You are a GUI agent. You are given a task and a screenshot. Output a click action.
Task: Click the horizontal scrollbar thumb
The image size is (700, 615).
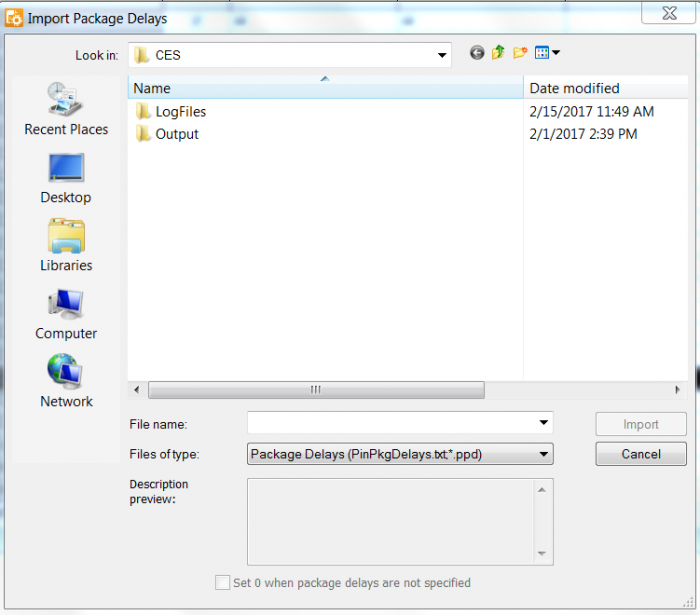(316, 390)
